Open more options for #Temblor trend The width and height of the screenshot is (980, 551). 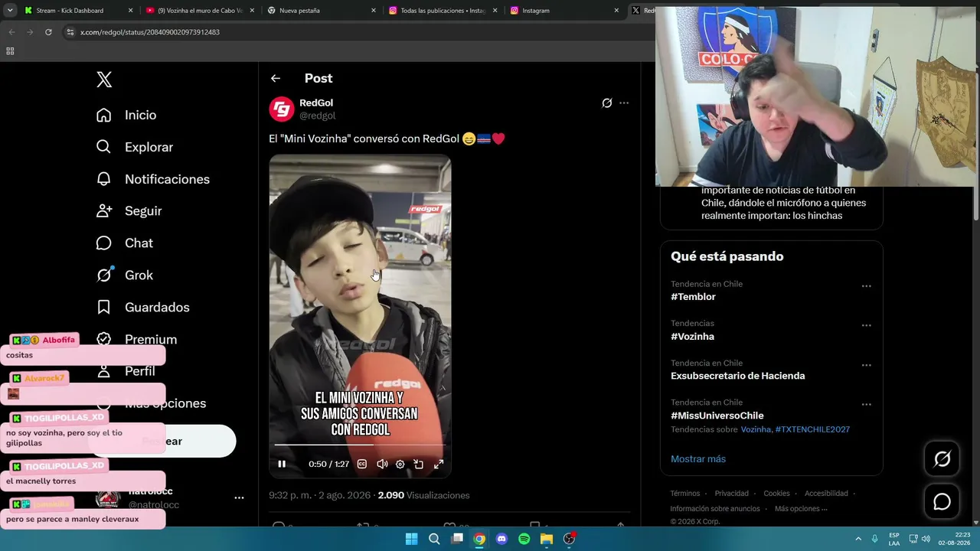(866, 286)
